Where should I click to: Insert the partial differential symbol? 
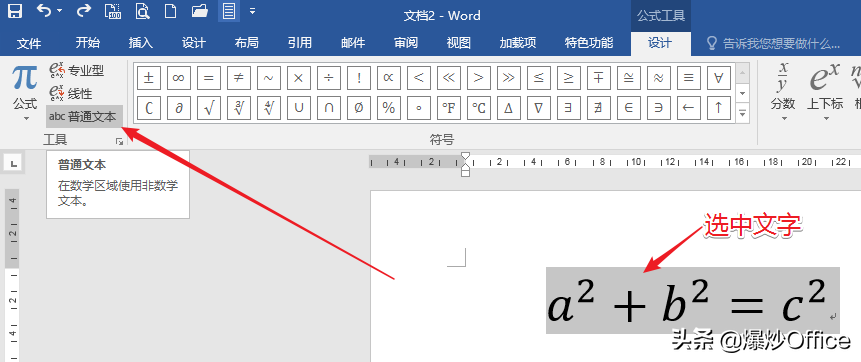178,108
